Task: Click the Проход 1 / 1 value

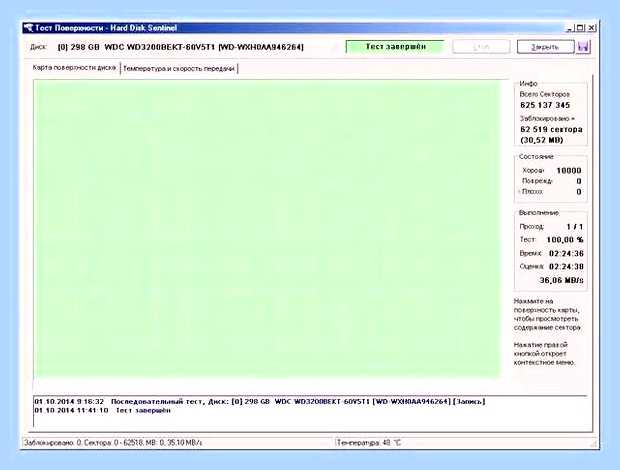Action: pyautogui.click(x=575, y=227)
